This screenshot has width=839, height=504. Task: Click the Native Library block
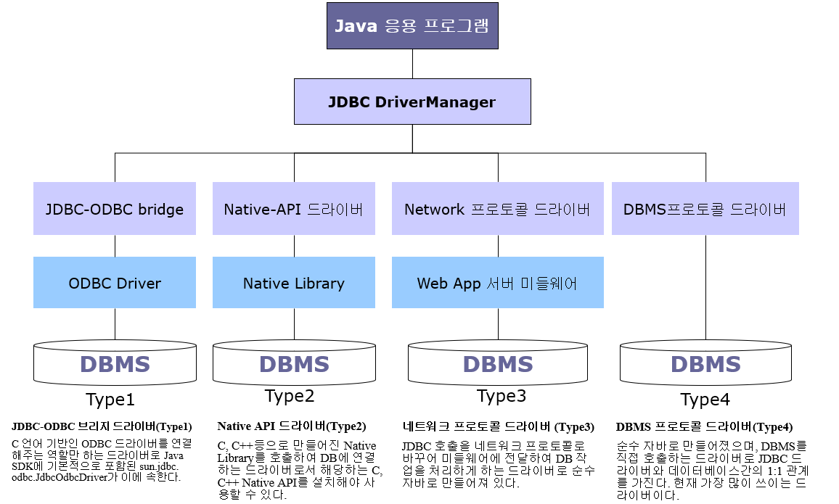(293, 283)
